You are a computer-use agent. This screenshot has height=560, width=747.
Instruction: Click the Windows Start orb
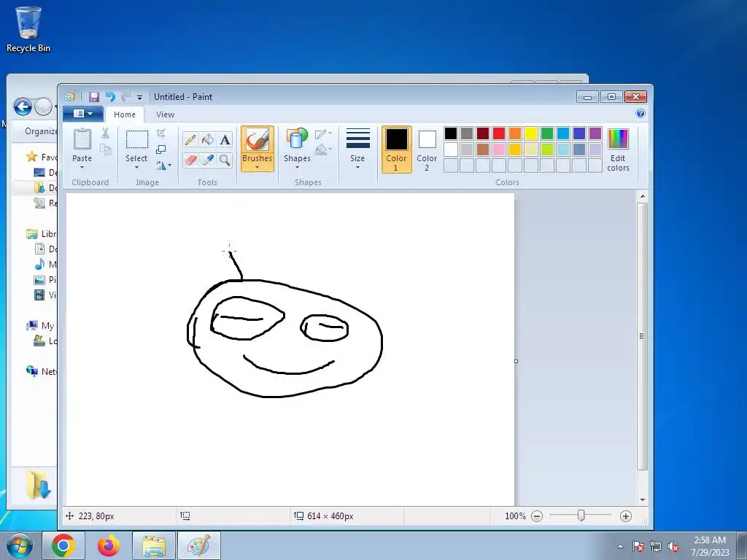pyautogui.click(x=20, y=545)
